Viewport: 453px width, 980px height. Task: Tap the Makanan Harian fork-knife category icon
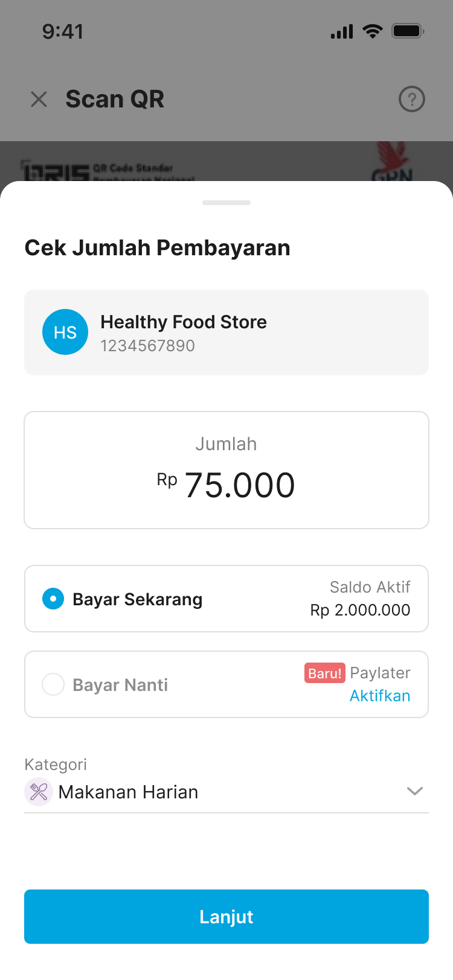coord(39,792)
